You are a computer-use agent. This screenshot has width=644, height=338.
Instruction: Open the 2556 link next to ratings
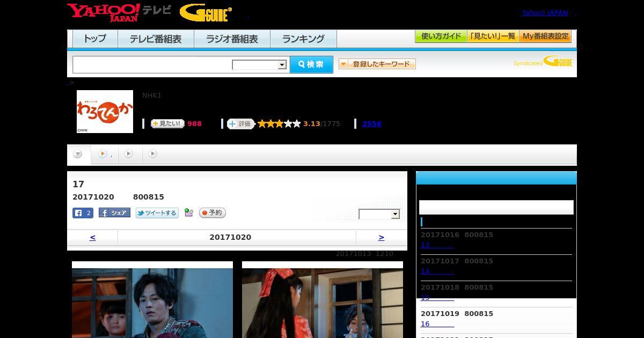371,124
